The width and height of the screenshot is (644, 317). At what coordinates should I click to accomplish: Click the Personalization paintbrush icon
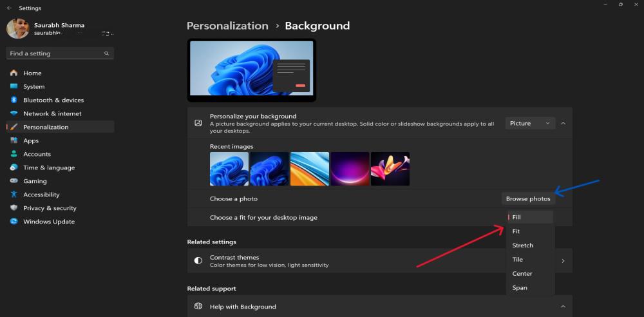14,127
